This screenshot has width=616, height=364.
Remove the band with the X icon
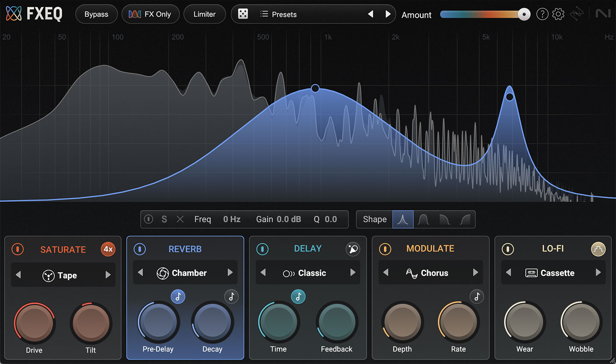(180, 219)
